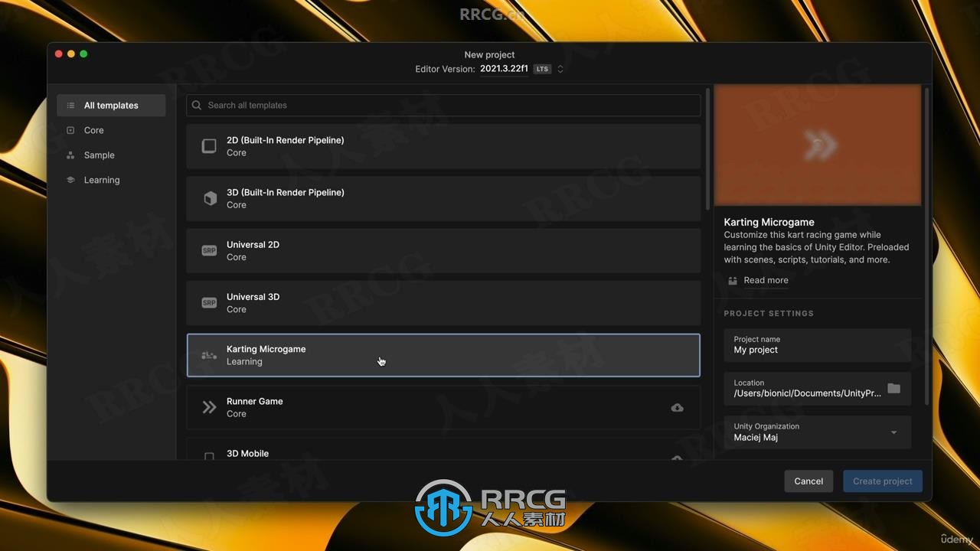Select the 3D (Built-In Render Pipeline) template
Image resolution: width=980 pixels, height=551 pixels.
(x=443, y=198)
